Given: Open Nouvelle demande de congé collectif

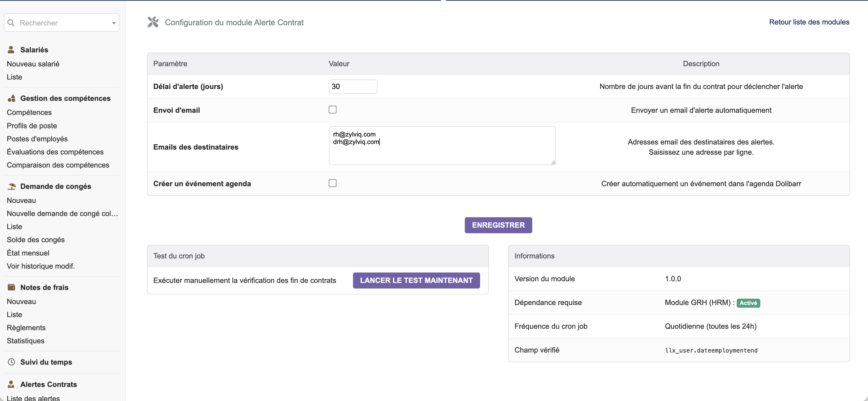Looking at the screenshot, I should click(x=62, y=213).
